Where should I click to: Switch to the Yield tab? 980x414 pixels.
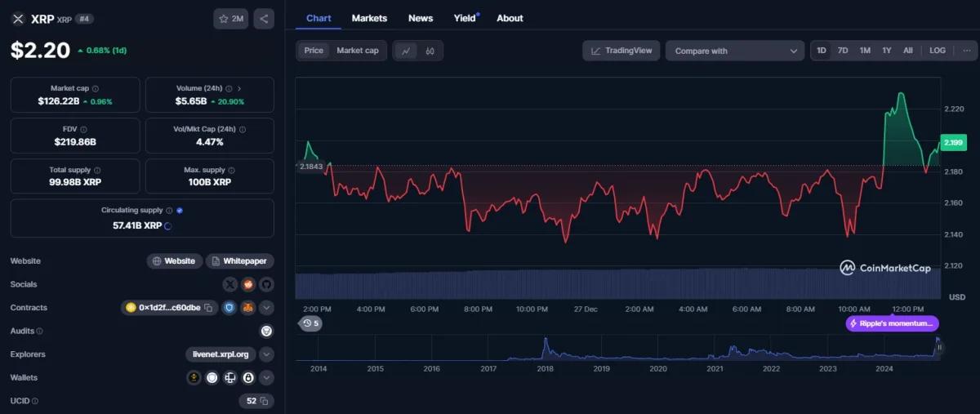[465, 18]
